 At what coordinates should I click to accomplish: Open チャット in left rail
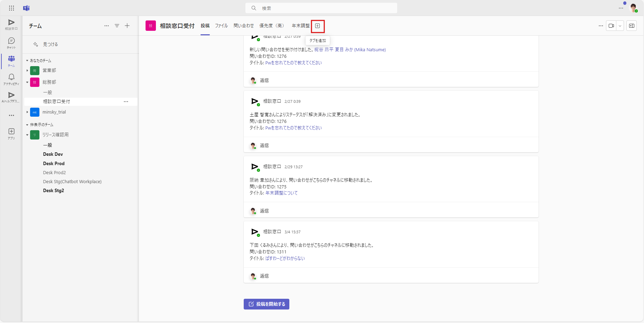coord(11,43)
